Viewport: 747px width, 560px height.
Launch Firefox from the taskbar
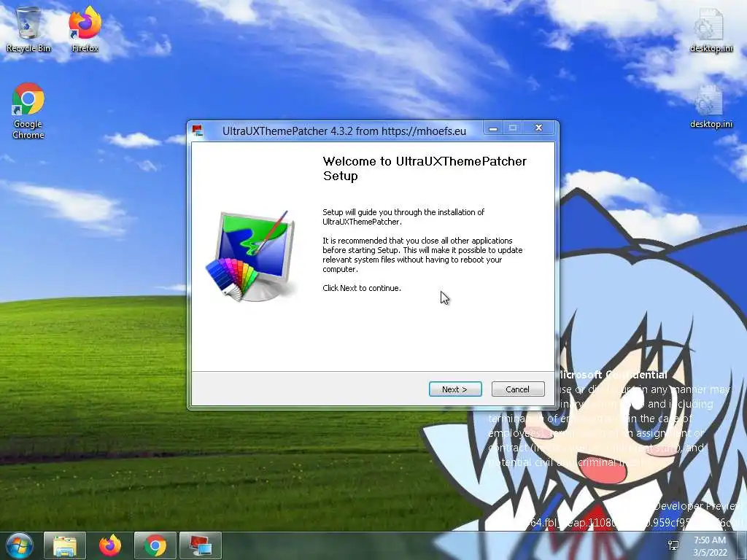110,545
